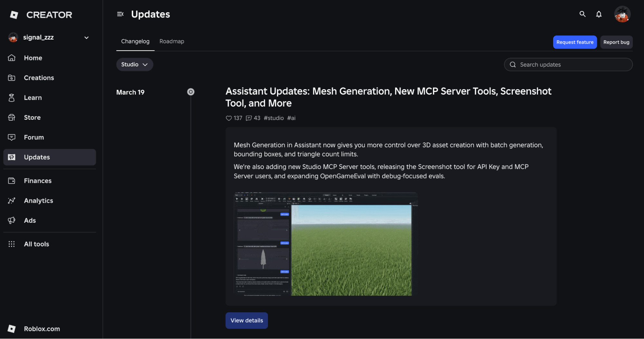Viewport: 644px width, 339px height.
Task: Click the Home house icon in the sidebar
Action: 12,58
